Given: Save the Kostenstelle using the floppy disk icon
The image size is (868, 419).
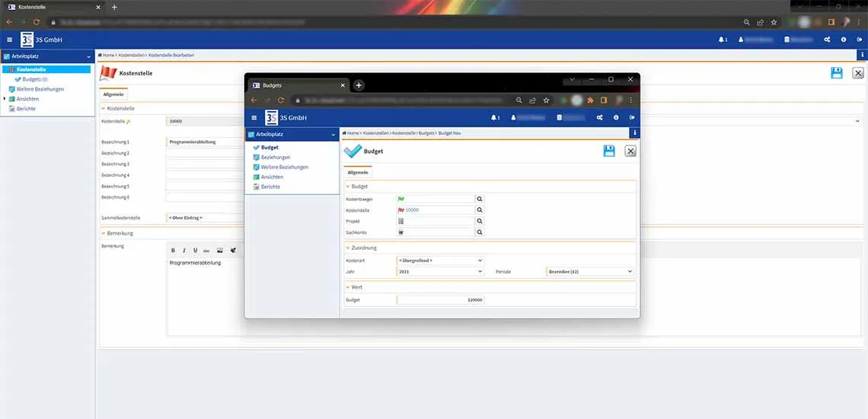Looking at the screenshot, I should (836, 72).
